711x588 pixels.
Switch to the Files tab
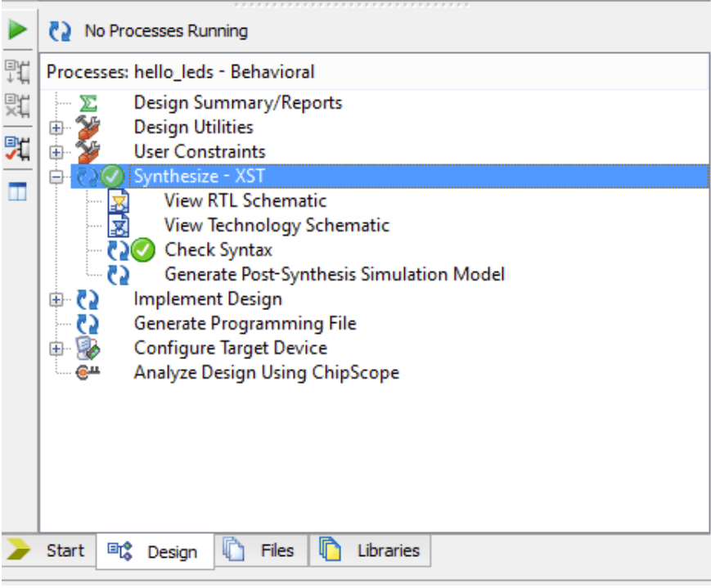(x=262, y=550)
